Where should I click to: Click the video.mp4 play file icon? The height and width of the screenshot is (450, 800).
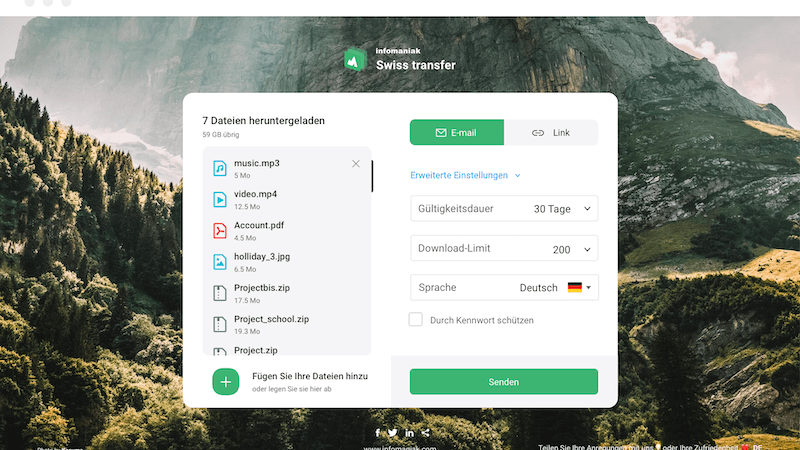220,199
